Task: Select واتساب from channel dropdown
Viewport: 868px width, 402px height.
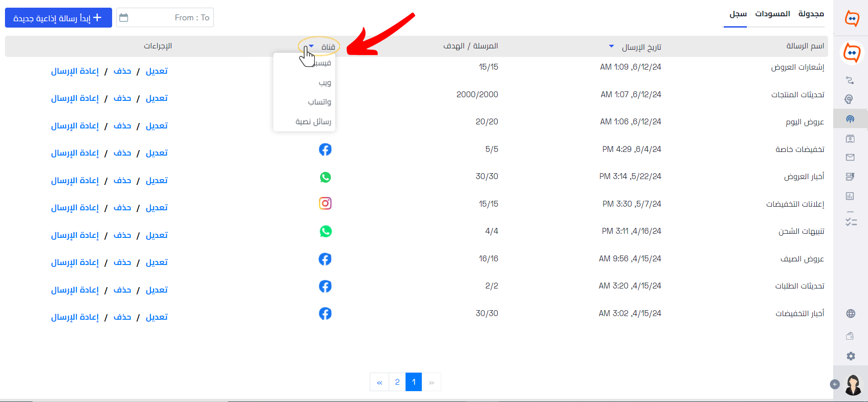Action: [320, 102]
